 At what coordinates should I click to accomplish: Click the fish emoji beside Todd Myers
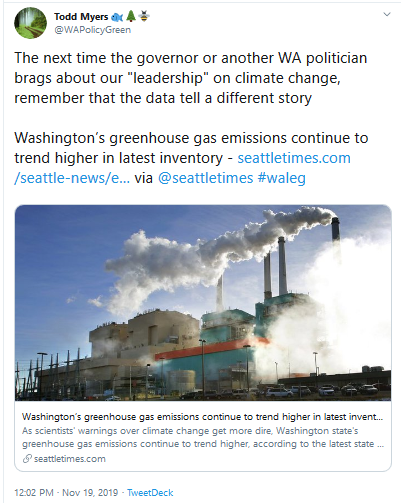pyautogui.click(x=117, y=17)
